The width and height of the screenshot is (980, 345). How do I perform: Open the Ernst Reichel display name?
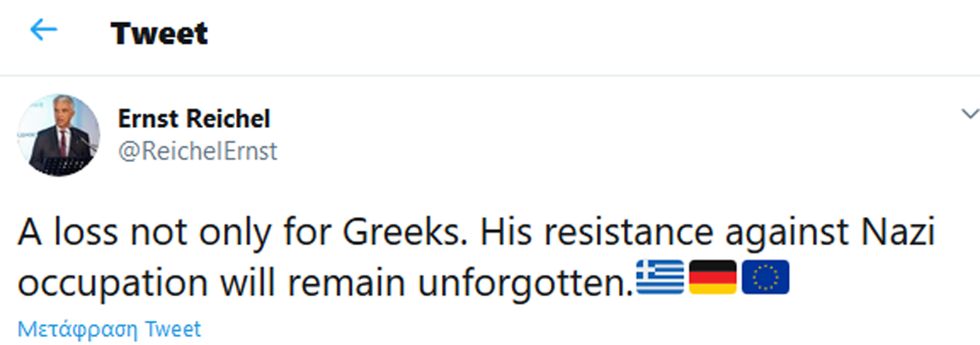point(194,119)
